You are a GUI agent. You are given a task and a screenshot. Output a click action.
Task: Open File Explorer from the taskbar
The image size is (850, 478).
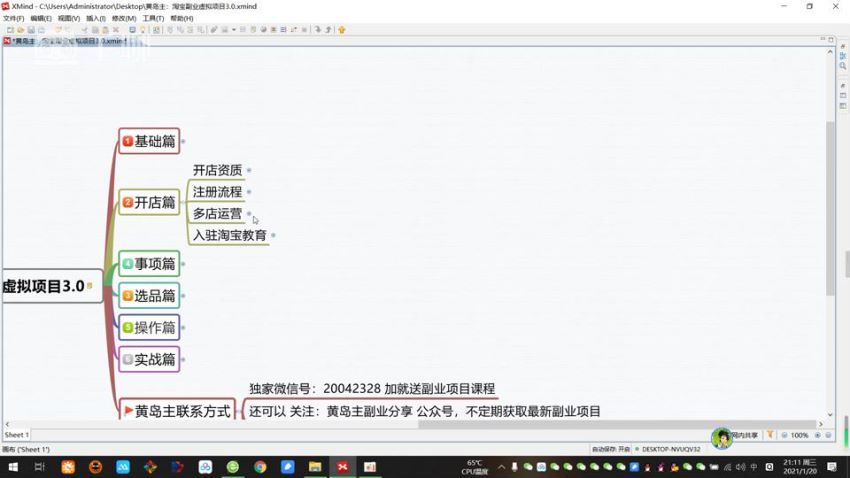[x=315, y=467]
